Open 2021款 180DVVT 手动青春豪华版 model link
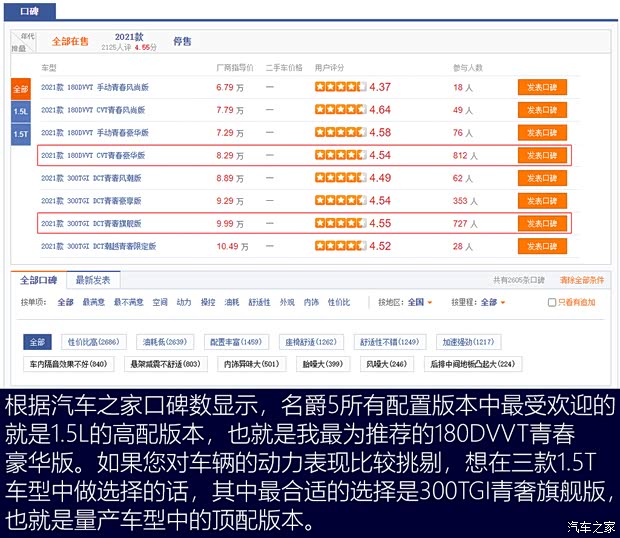620x538 pixels. pyautogui.click(x=95, y=133)
